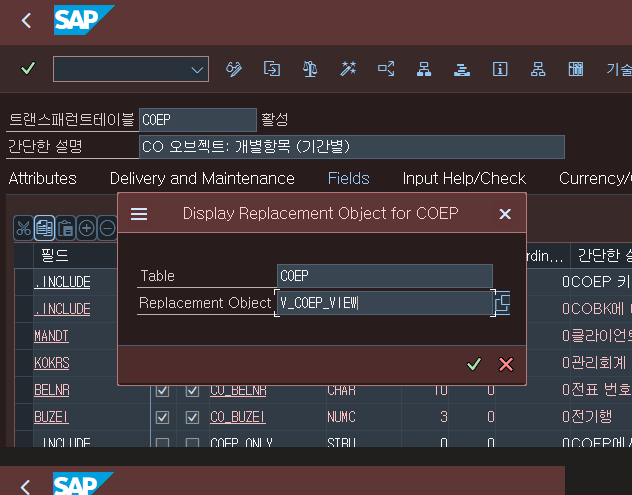
Task: Switch to the Attributes tab
Action: (x=43, y=178)
